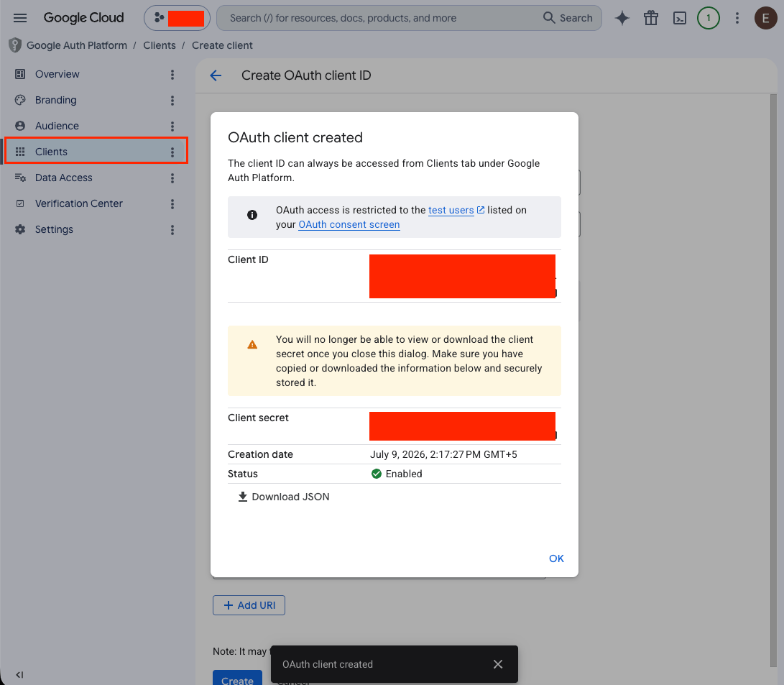Image resolution: width=784 pixels, height=685 pixels.
Task: Open Branding in the sidebar
Action: coord(55,100)
